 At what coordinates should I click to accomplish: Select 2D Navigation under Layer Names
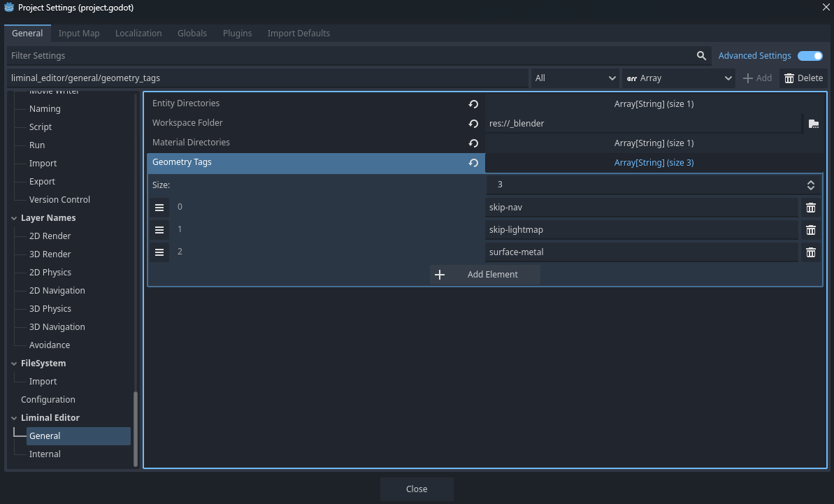57,291
